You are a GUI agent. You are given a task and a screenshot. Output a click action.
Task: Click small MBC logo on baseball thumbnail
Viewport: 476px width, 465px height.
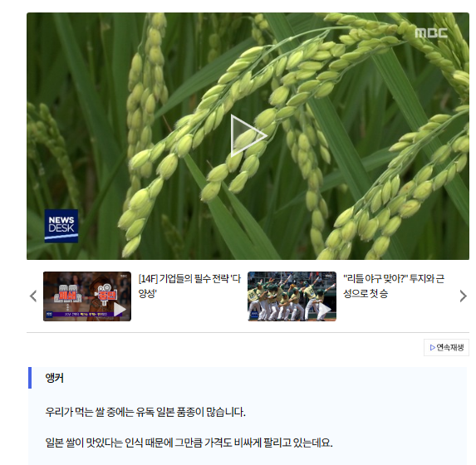(328, 276)
